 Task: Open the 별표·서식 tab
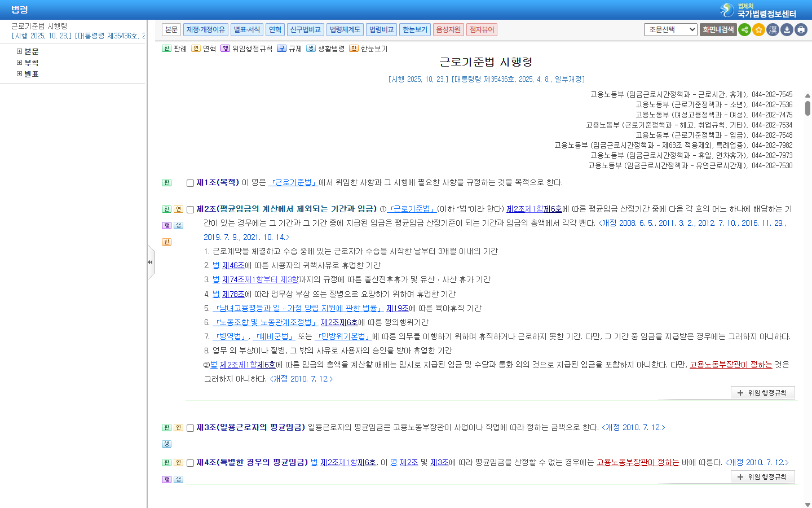(x=247, y=30)
